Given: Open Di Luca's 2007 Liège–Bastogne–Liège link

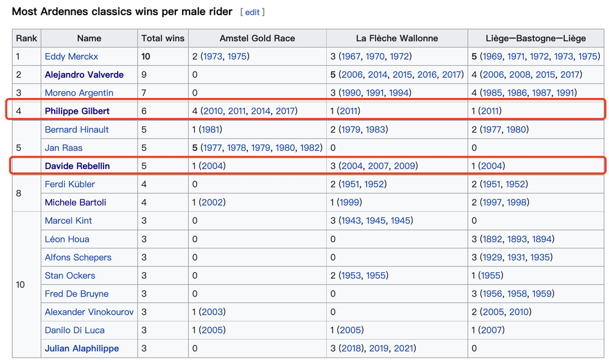Looking at the screenshot, I should [x=491, y=331].
